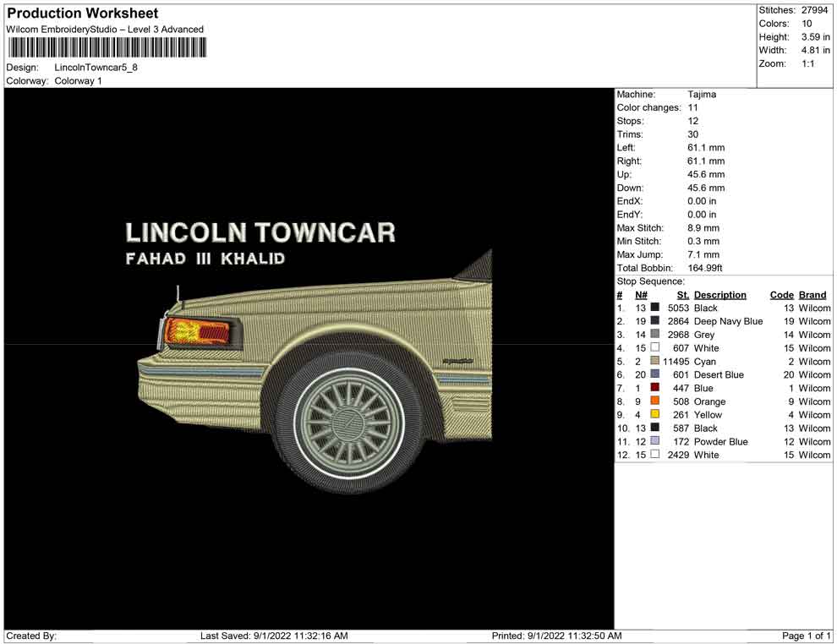The width and height of the screenshot is (837, 644).
Task: Click the orange headlight in the design
Action: click(x=196, y=330)
